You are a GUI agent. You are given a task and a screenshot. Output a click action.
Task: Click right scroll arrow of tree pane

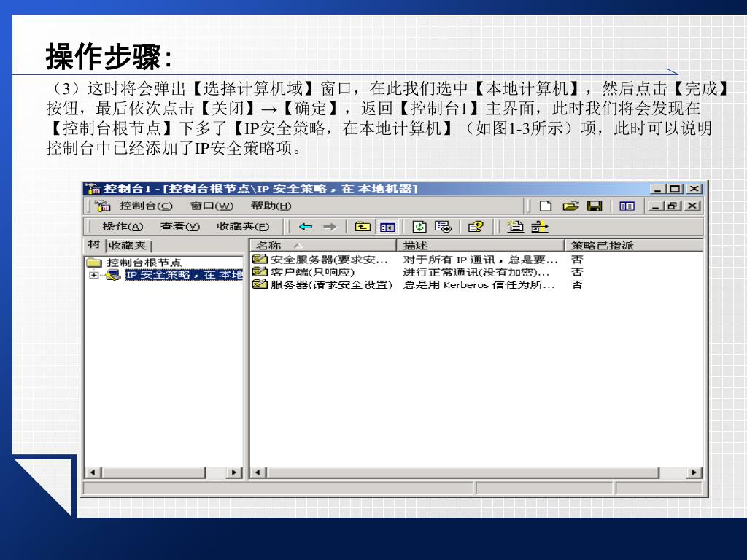[x=234, y=472]
